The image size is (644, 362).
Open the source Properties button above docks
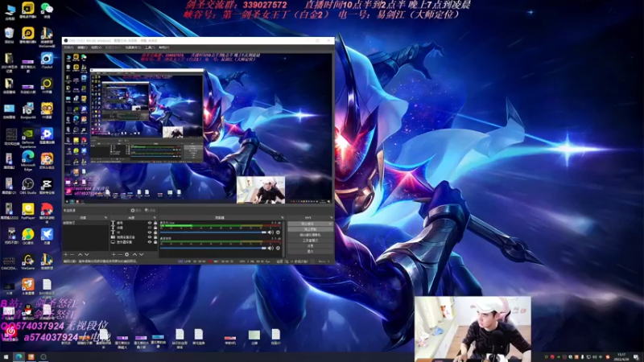(136, 210)
